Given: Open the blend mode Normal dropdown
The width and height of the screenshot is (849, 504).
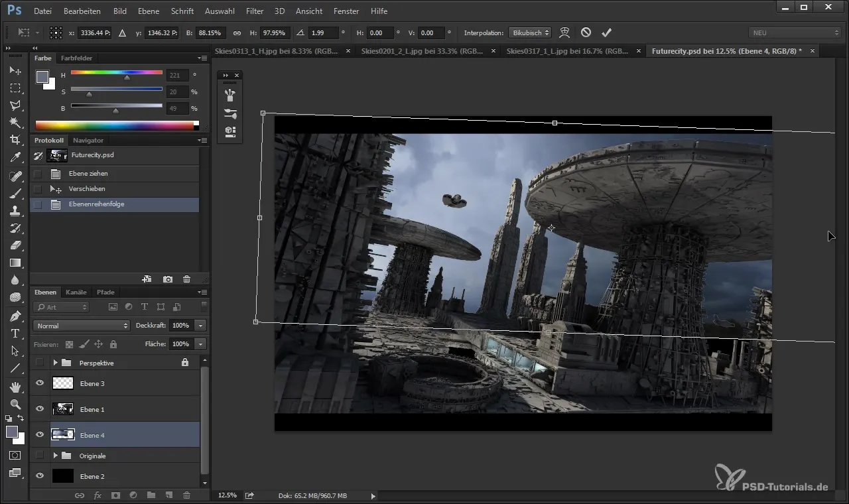Looking at the screenshot, I should [x=82, y=326].
